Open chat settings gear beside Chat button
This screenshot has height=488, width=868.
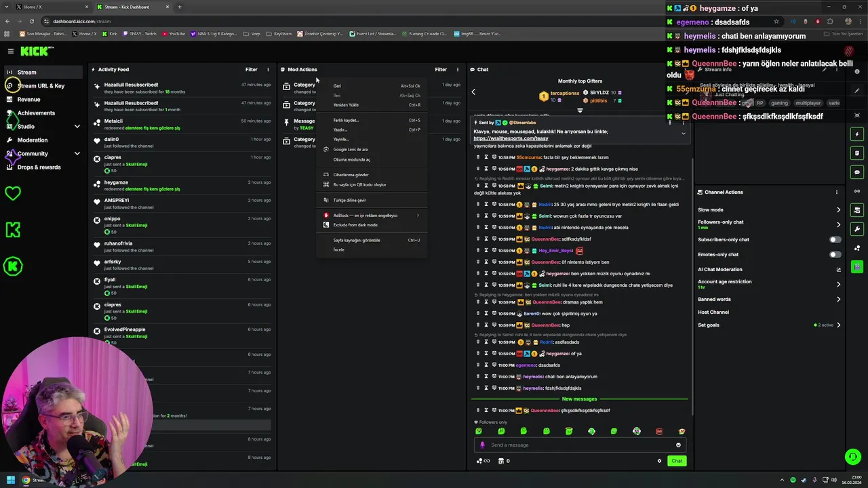(x=659, y=461)
